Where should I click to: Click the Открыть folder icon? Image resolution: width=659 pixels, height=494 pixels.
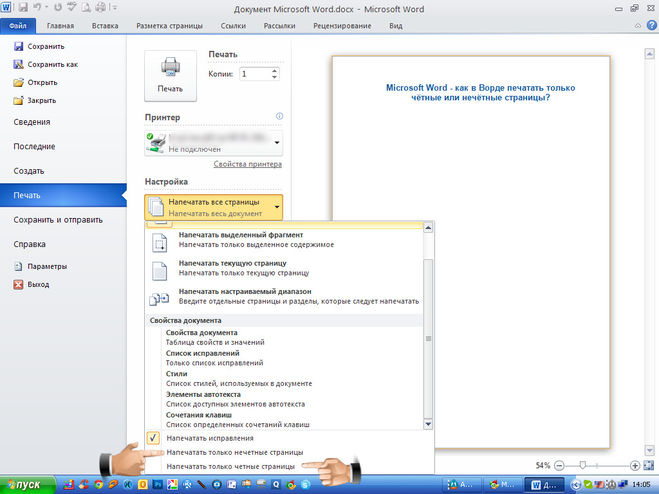[18, 82]
